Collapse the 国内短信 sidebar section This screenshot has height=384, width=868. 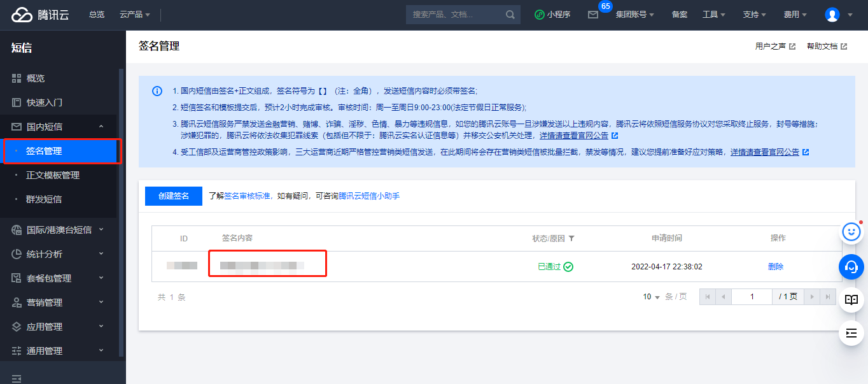[x=58, y=127]
